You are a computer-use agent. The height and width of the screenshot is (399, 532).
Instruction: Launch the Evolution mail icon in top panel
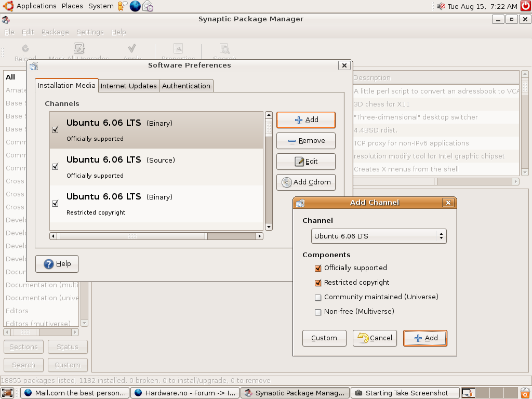pyautogui.click(x=148, y=6)
